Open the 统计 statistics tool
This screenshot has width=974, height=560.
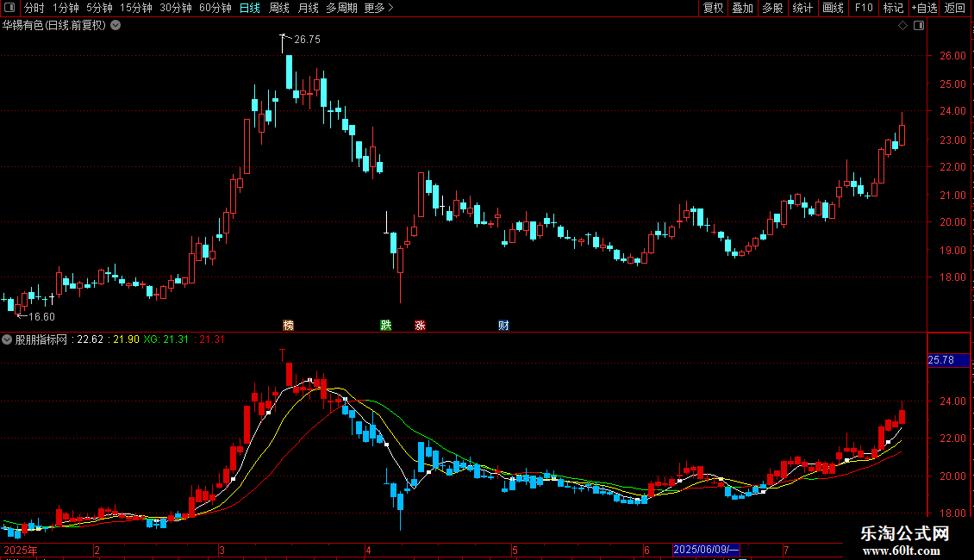pyautogui.click(x=802, y=8)
